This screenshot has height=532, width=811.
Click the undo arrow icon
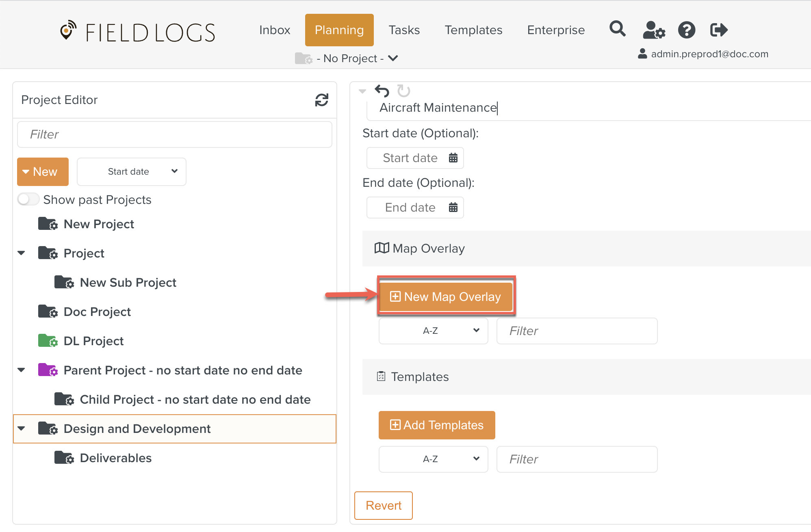(382, 91)
